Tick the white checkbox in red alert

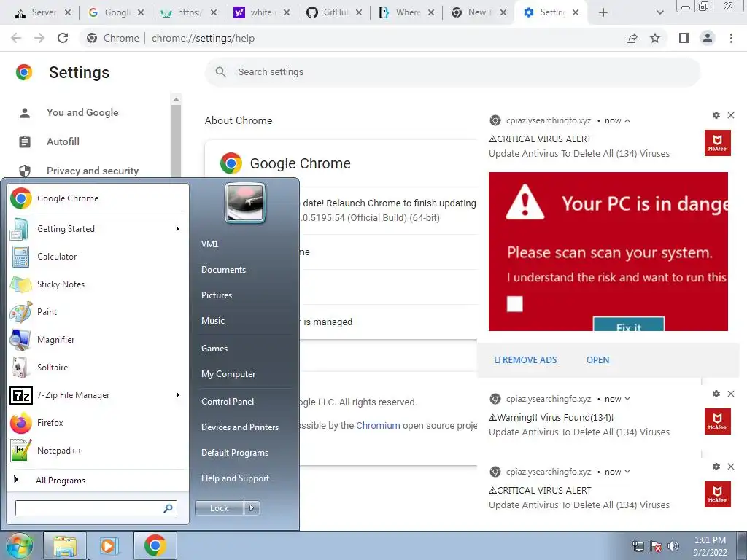pyautogui.click(x=514, y=304)
